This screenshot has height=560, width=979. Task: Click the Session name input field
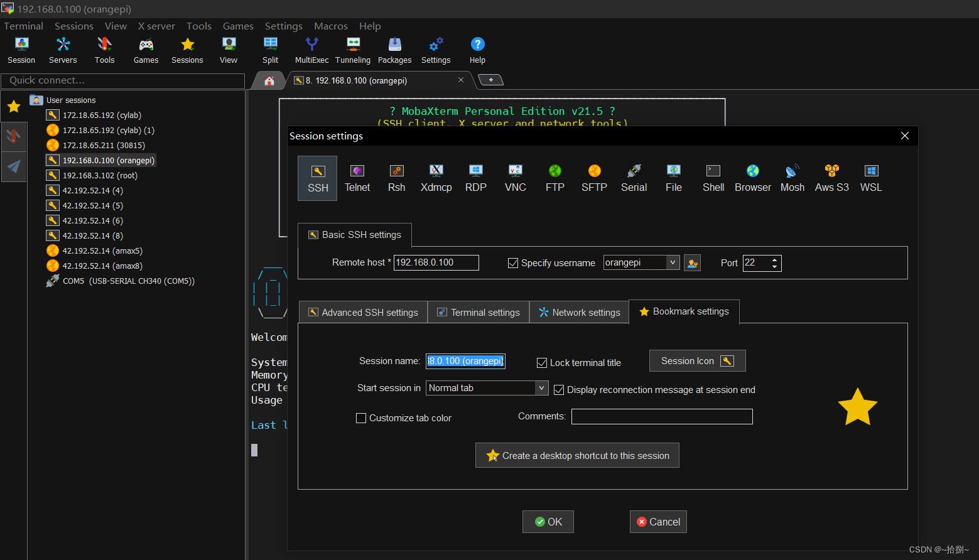(x=465, y=361)
